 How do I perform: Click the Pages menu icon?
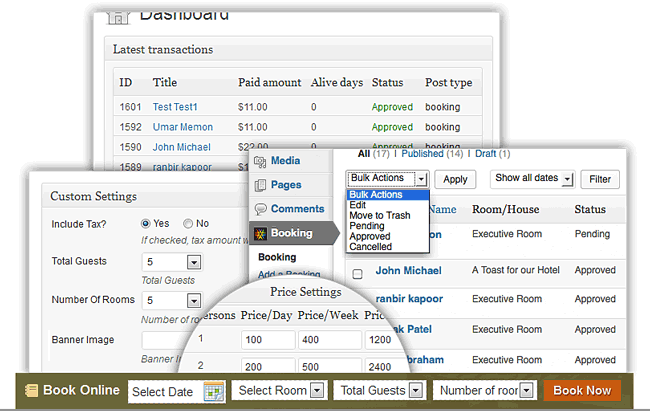[260, 185]
